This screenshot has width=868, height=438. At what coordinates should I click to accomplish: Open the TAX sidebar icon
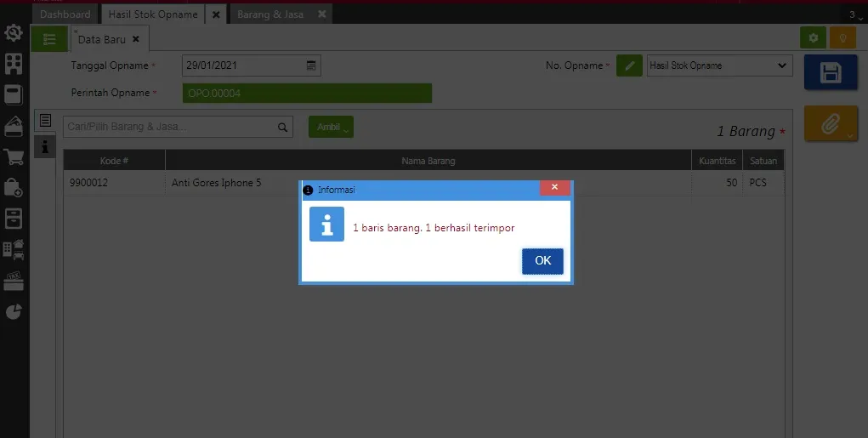(14, 281)
